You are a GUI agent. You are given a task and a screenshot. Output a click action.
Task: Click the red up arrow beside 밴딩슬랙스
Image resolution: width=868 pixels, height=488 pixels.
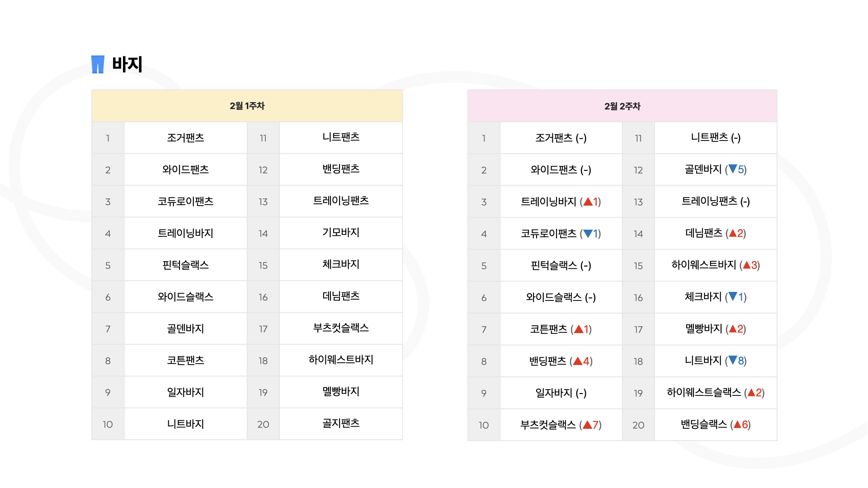[737, 424]
